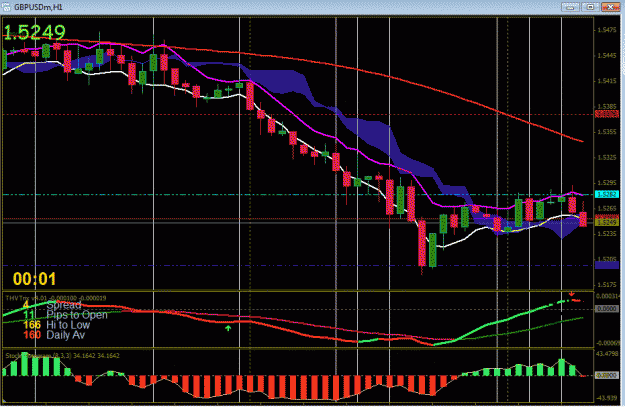Select the Spread label
Viewport: 625px width, 407px height.
click(x=64, y=305)
